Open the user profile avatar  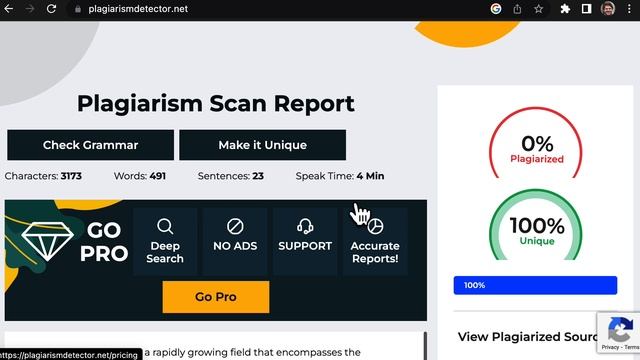608,9
